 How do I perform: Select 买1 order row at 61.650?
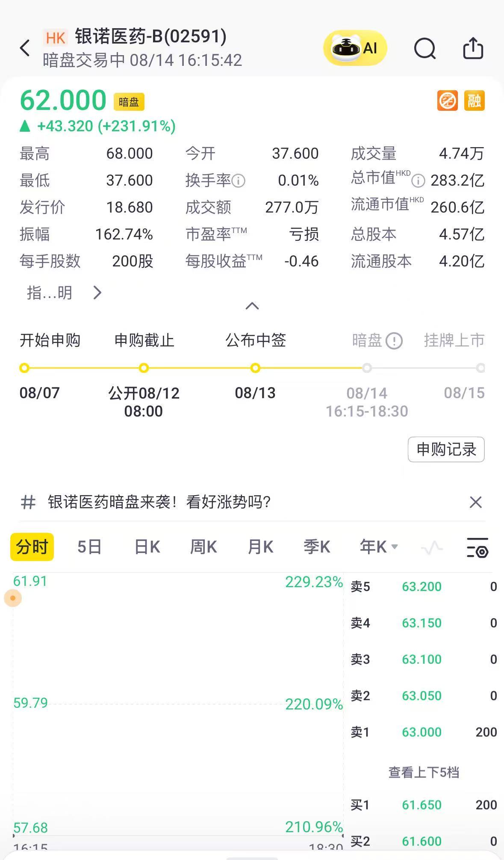pyautogui.click(x=424, y=805)
